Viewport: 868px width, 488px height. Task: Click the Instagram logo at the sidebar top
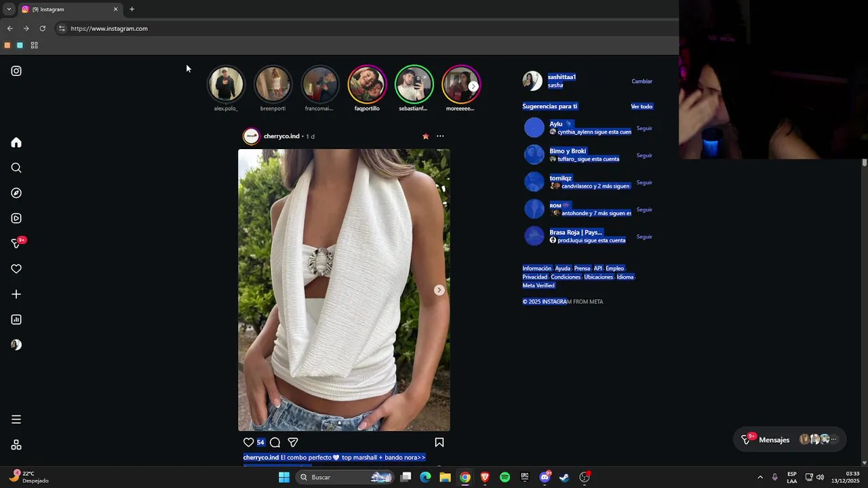click(x=16, y=71)
